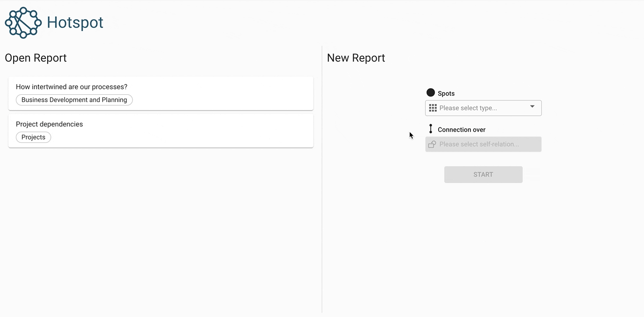Click the New Report heading

(x=356, y=58)
